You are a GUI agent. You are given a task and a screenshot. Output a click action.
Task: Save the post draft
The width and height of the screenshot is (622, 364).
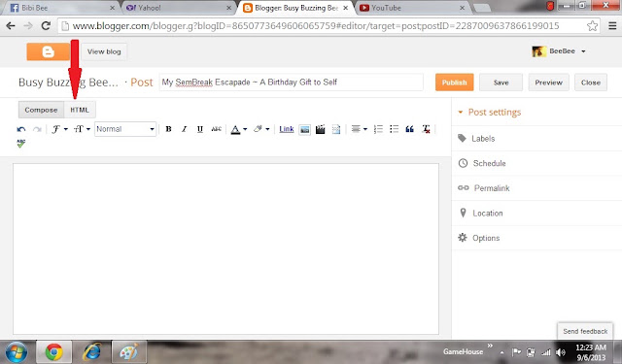click(x=501, y=83)
